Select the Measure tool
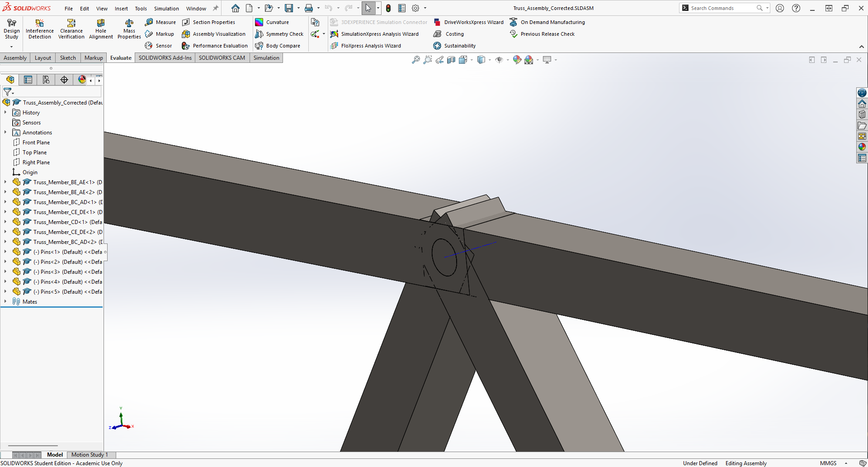This screenshot has height=467, width=868. click(x=160, y=22)
